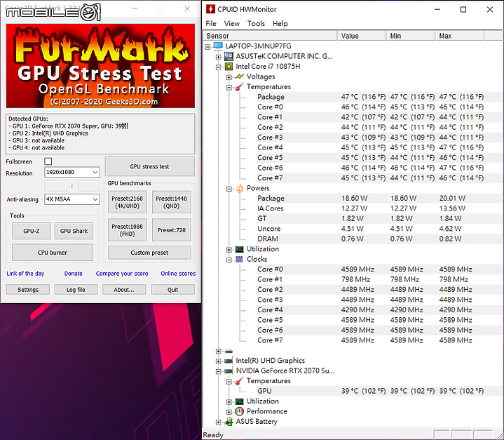Expand the Performance node
The width and height of the screenshot is (504, 440).
(229, 412)
